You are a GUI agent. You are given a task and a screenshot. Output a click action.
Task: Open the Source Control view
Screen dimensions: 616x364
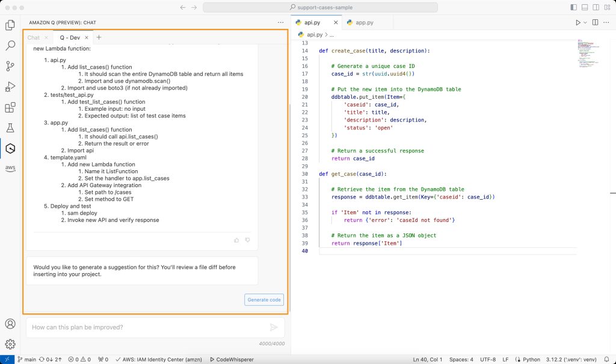click(x=10, y=66)
